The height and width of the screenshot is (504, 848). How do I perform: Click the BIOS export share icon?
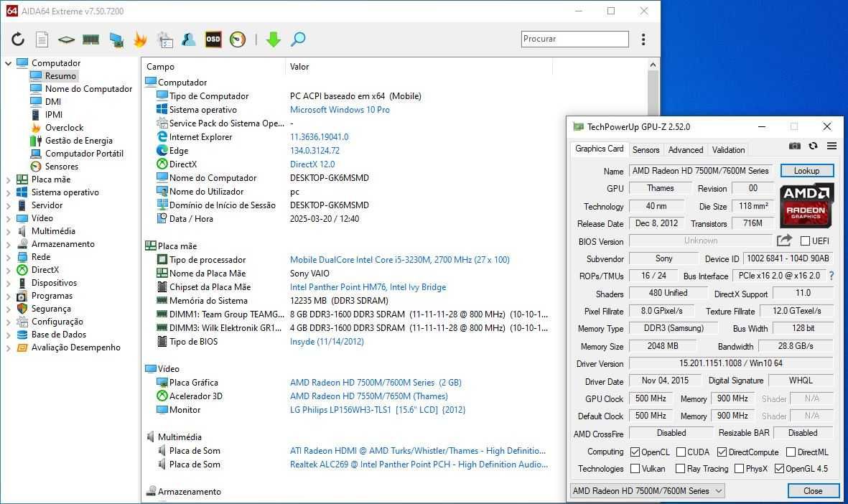784,240
